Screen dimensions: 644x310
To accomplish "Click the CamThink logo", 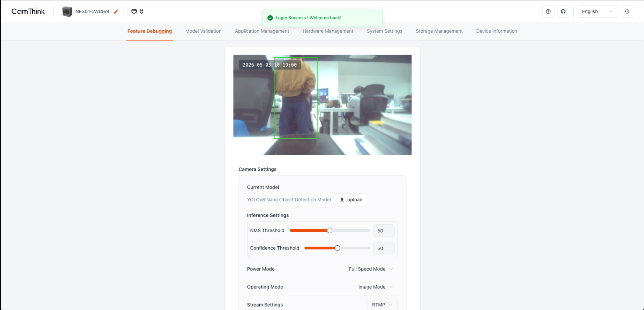I will 28,11.
